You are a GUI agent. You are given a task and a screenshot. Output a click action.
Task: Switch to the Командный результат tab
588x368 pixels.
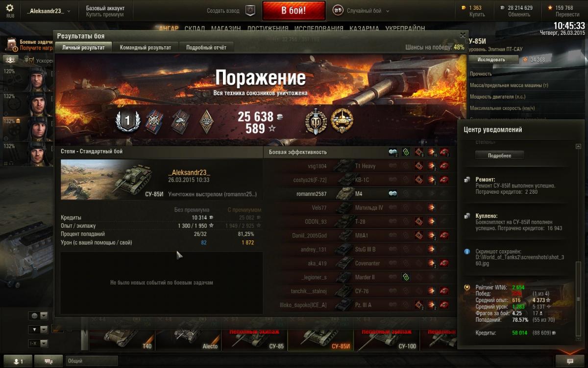tap(146, 48)
